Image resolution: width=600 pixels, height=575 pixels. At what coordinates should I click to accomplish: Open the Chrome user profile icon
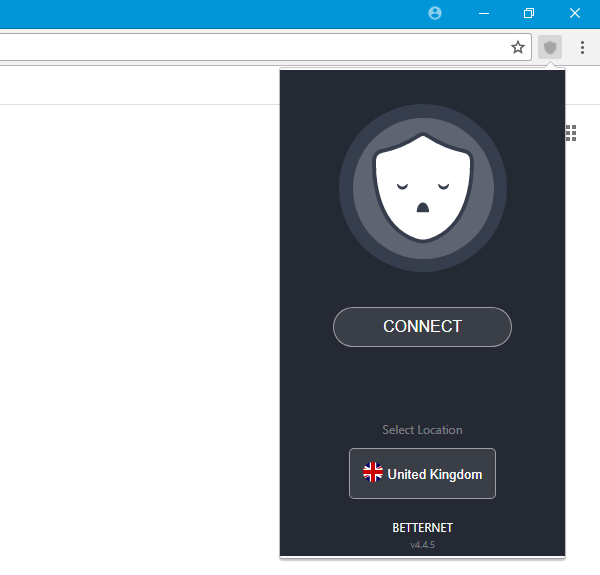(x=435, y=13)
